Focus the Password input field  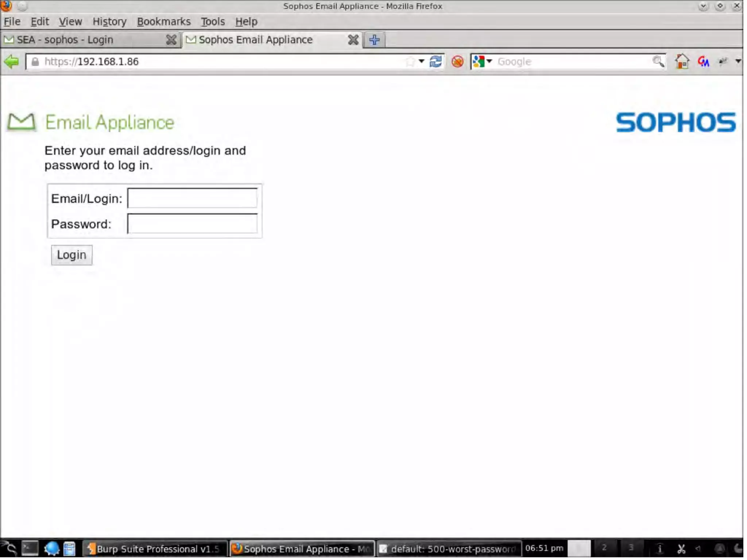pyautogui.click(x=192, y=223)
